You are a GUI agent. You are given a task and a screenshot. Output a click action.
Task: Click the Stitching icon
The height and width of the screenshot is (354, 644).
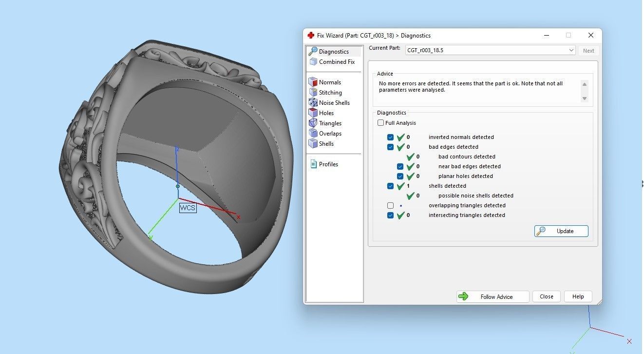(x=313, y=93)
